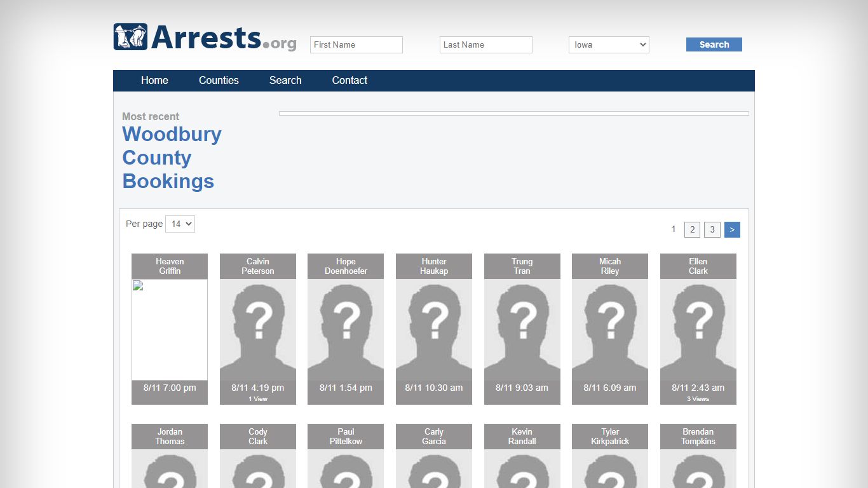Click the 8/11 1:54 pm booking time

click(x=346, y=388)
